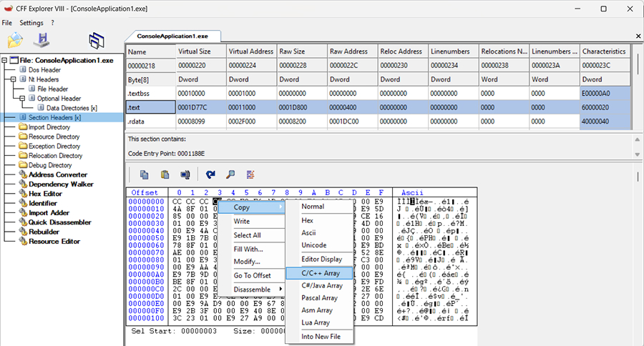Click down arrow of section info scrollbar

pos(638,154)
